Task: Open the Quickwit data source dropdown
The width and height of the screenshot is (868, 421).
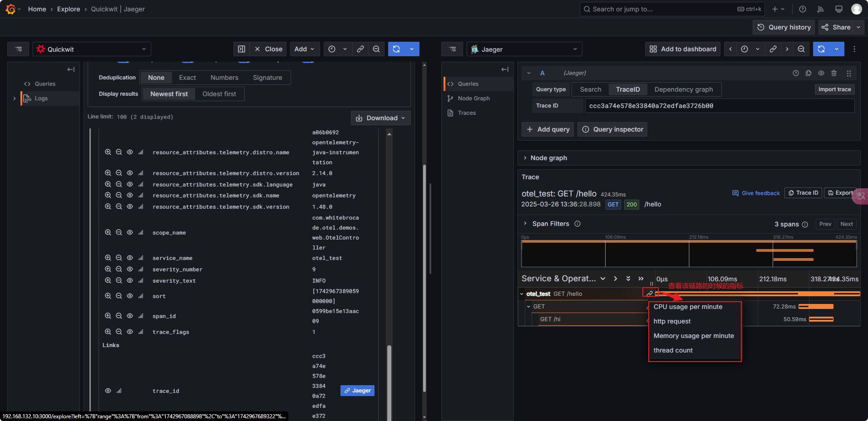Action: tap(92, 49)
